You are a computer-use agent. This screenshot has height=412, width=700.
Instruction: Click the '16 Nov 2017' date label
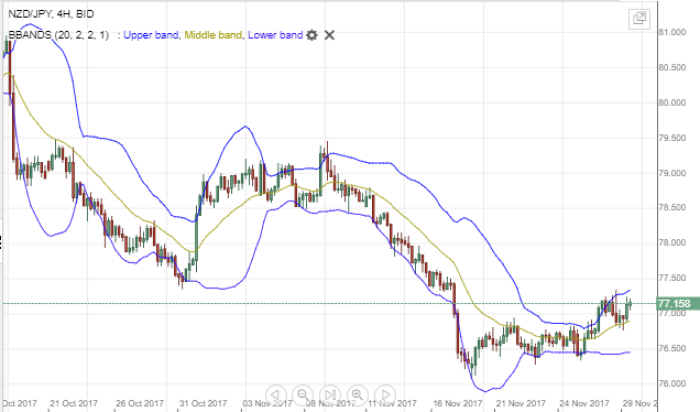tap(458, 403)
